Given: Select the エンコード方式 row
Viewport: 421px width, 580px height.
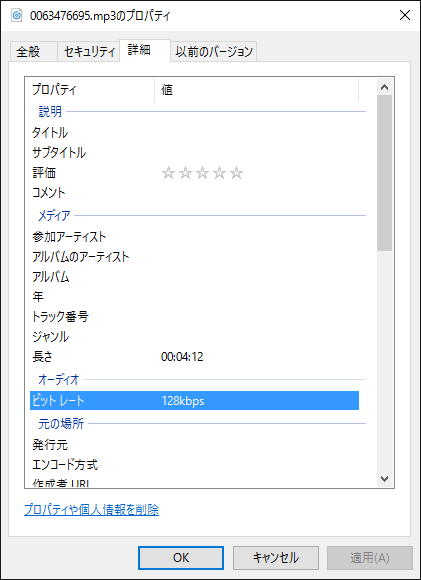Looking at the screenshot, I should [x=194, y=465].
